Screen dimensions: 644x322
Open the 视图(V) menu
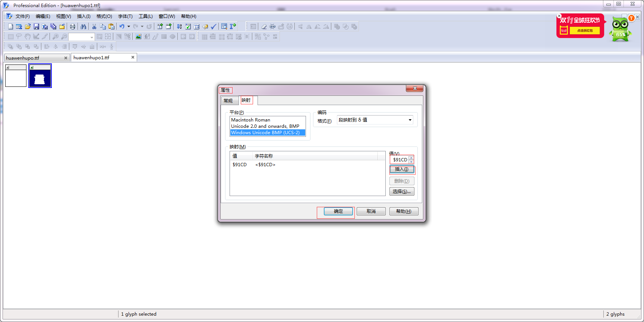tap(63, 16)
